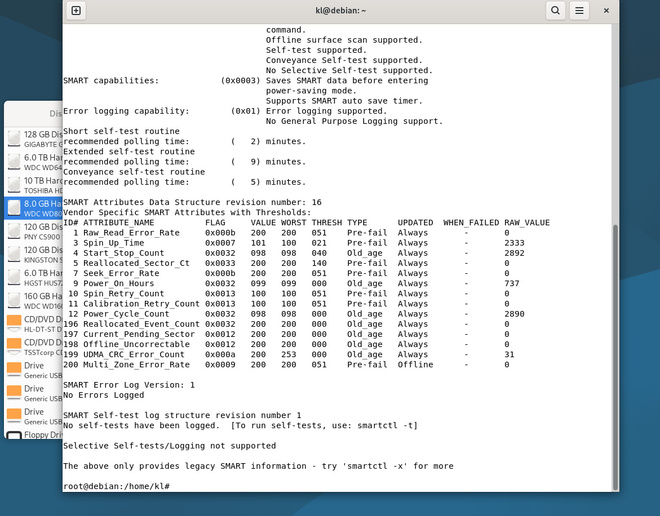Select the 6.0 TB WDC WD64 hard disk
660x516 pixels.
(x=34, y=162)
